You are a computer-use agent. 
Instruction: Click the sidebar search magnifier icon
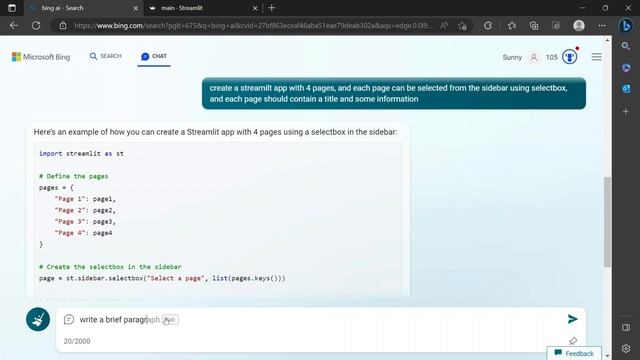(626, 46)
